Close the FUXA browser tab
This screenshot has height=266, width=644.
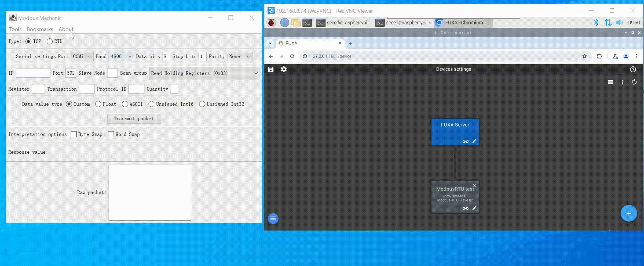(x=340, y=43)
